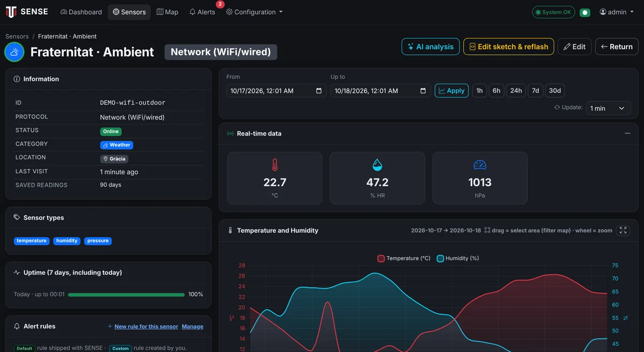The width and height of the screenshot is (644, 352).
Task: Run the AI analysis
Action: (x=430, y=47)
